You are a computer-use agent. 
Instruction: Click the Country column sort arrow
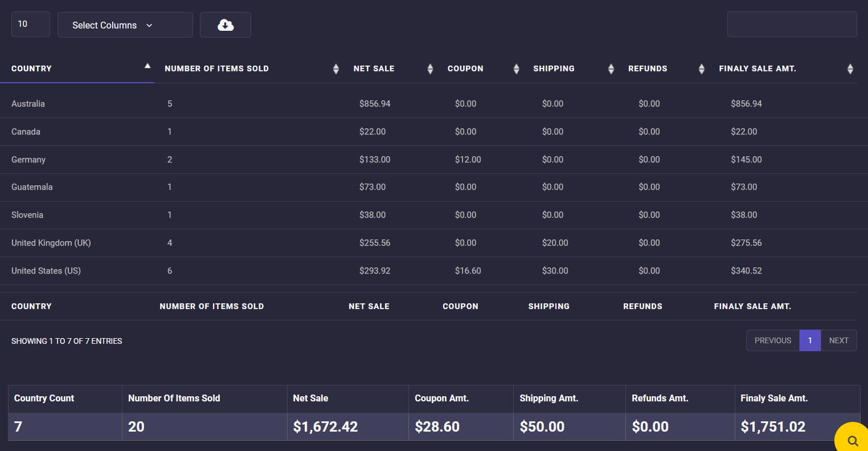tap(148, 67)
